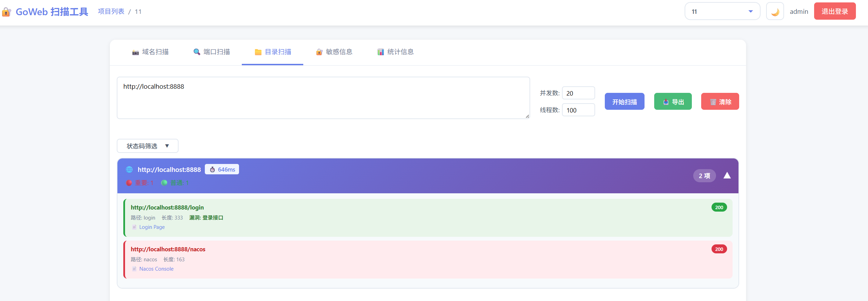
Task: Collapse the localhost:8888 results group triangle
Action: click(x=727, y=176)
